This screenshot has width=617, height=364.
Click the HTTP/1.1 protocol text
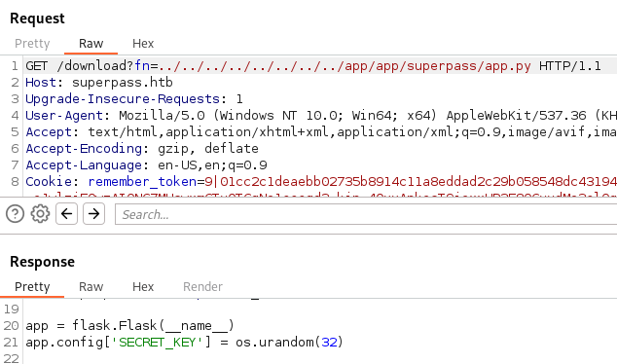(x=569, y=66)
